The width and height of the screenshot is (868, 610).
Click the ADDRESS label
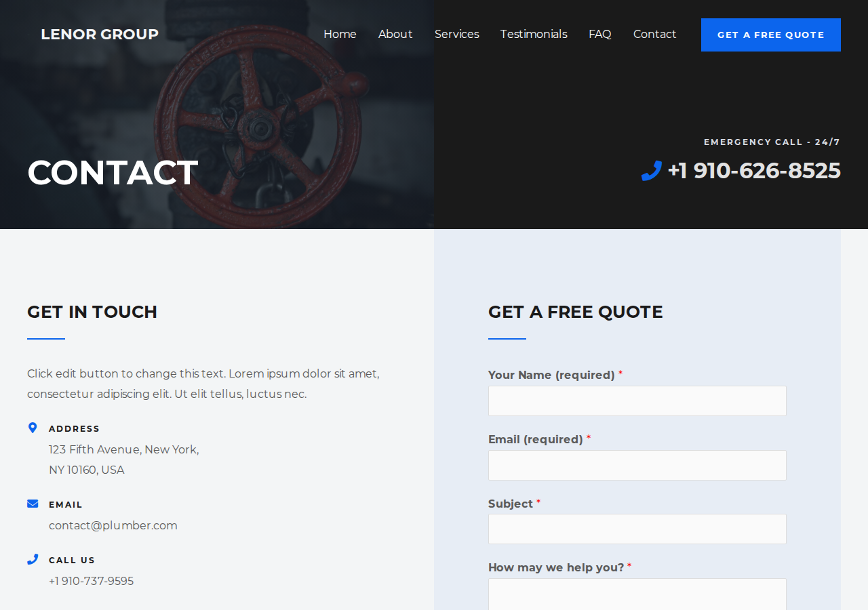[x=75, y=429]
